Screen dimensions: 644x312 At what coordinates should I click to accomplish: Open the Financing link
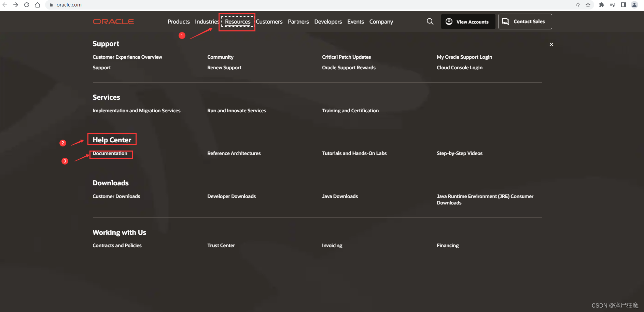pyautogui.click(x=448, y=245)
